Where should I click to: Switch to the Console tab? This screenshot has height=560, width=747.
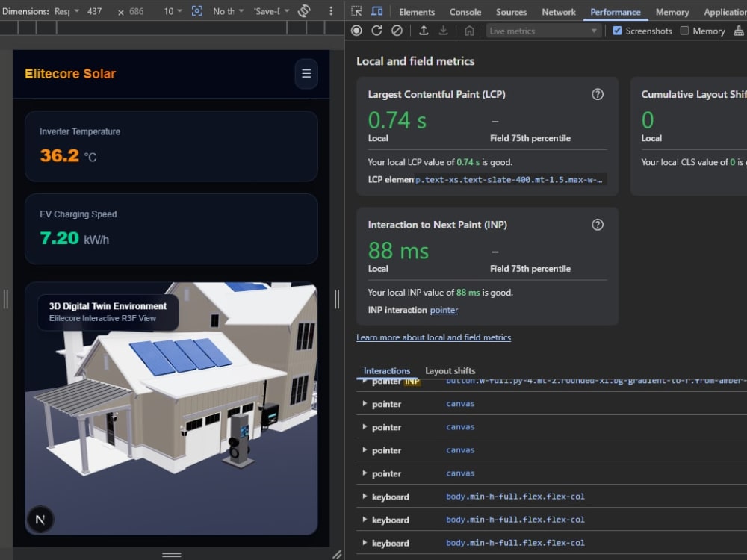coord(465,12)
